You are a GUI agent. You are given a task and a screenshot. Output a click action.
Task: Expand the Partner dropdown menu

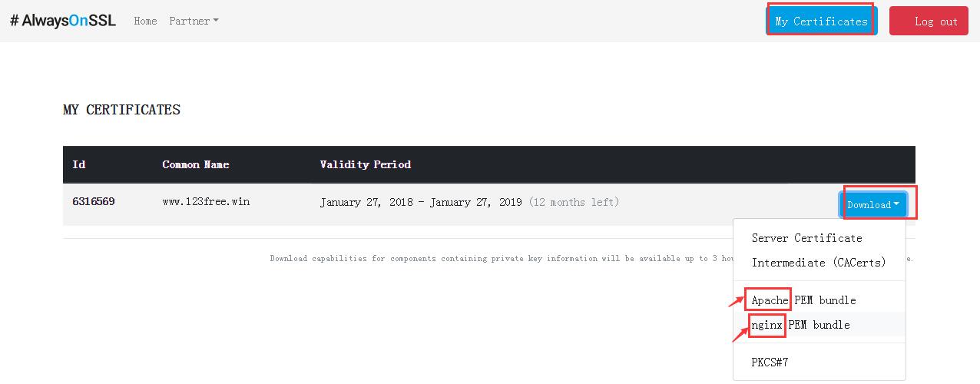[x=194, y=21]
